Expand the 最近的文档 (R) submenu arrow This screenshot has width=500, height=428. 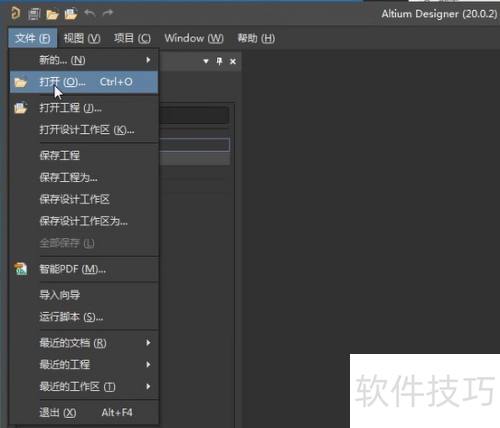148,343
